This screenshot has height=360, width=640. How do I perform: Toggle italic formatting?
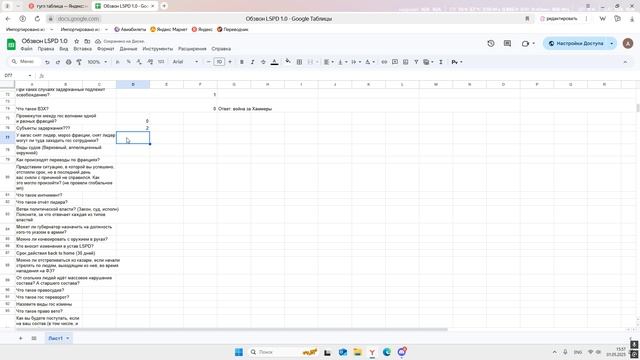(252, 62)
